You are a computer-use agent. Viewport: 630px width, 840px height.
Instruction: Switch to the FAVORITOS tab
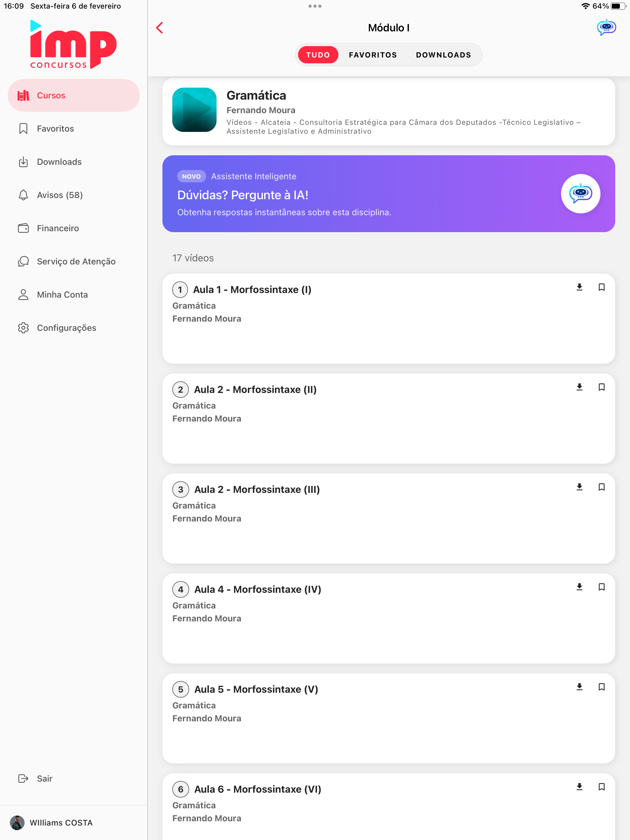coord(373,55)
